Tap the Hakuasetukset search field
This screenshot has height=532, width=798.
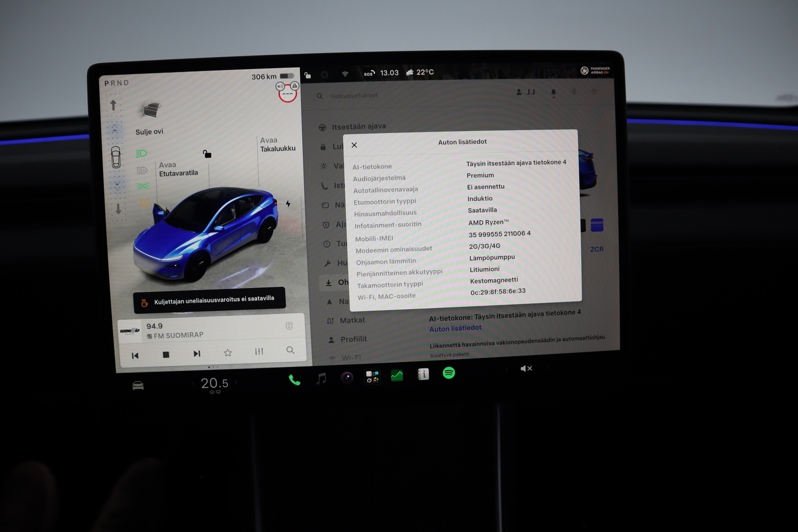(354, 96)
